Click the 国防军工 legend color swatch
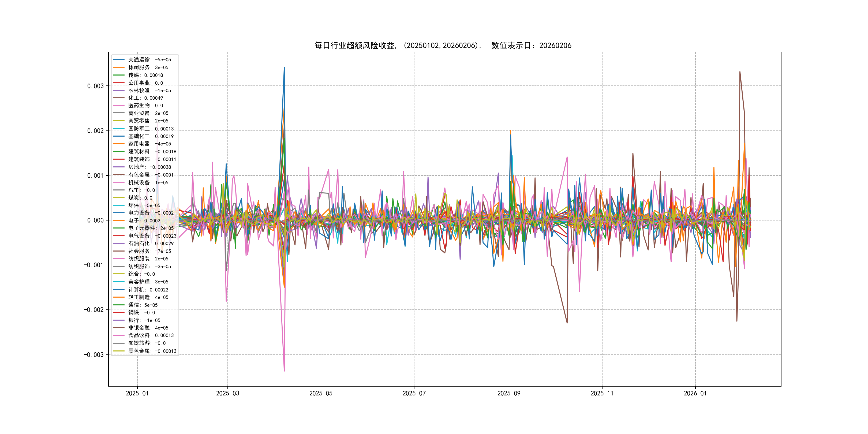Screen dimensions: 868x434 (119, 129)
